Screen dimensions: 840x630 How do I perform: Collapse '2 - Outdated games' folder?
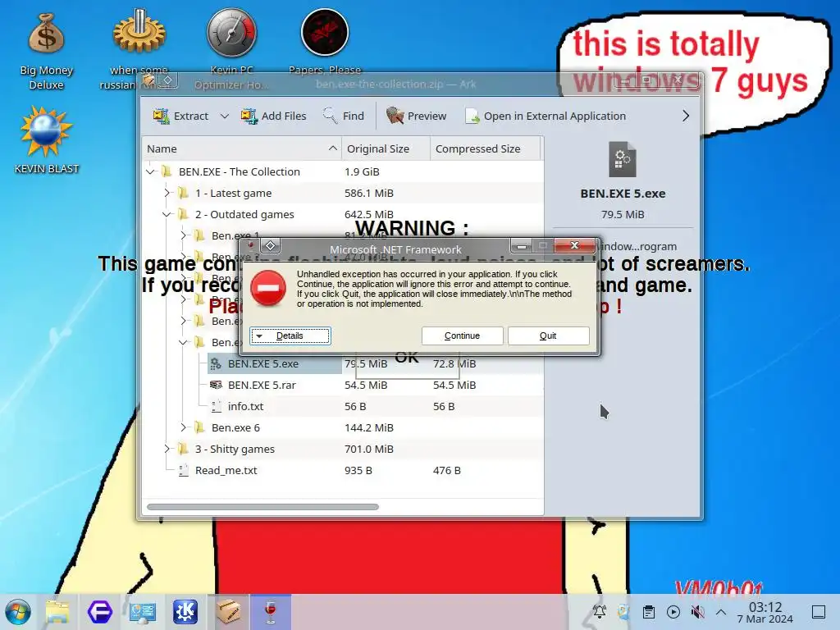(167, 214)
